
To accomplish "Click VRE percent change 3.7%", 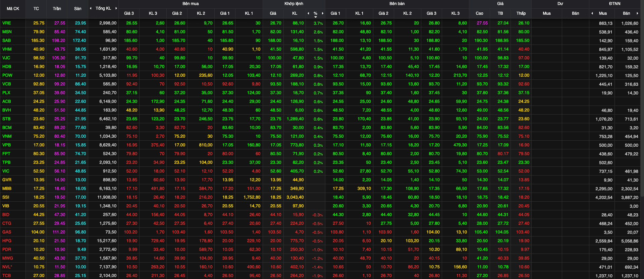I will 318,23.
